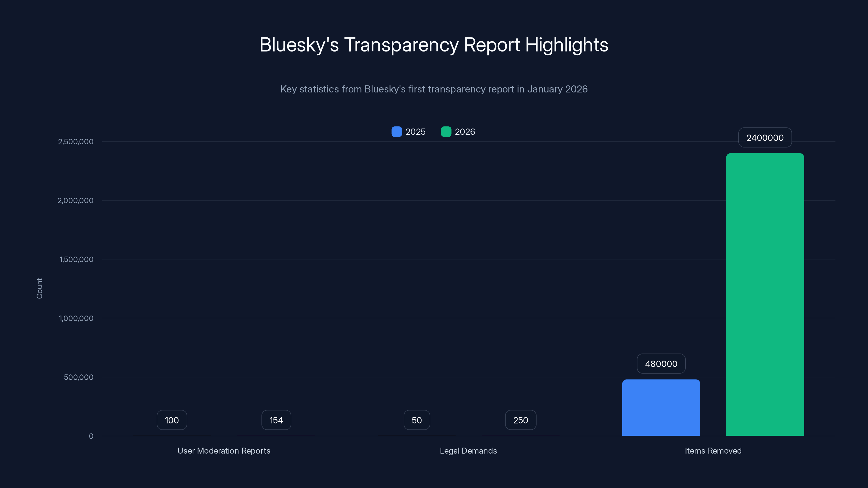The height and width of the screenshot is (488, 868).
Task: Click the 2400000 data label
Action: tap(765, 137)
